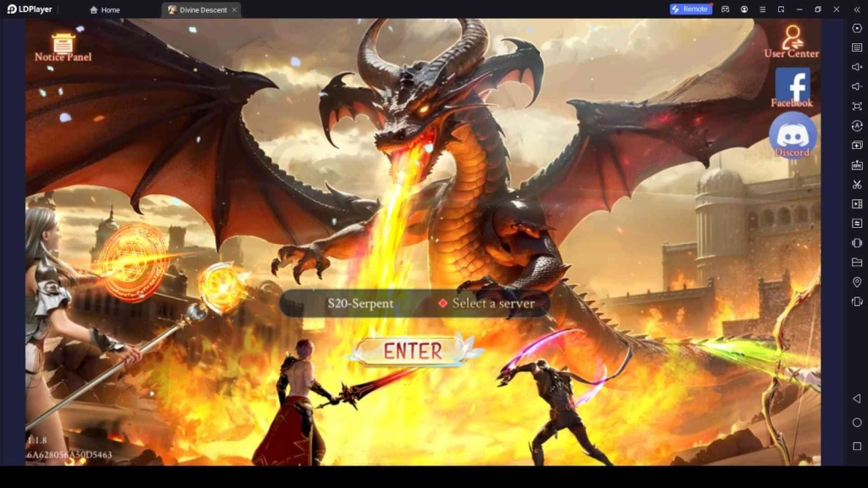Open the scissors screenshot tool

click(857, 184)
